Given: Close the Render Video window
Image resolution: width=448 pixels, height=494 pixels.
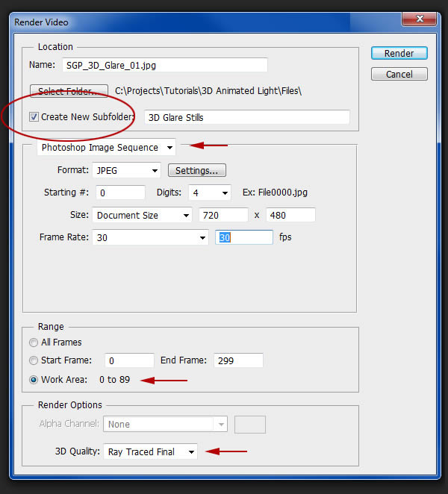Looking at the screenshot, I should click(420, 19).
